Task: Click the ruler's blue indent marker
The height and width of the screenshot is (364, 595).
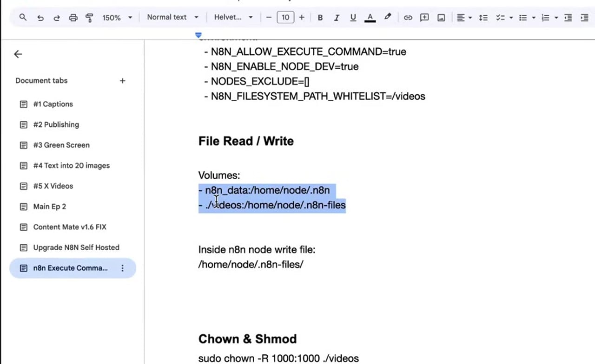Action: point(198,35)
